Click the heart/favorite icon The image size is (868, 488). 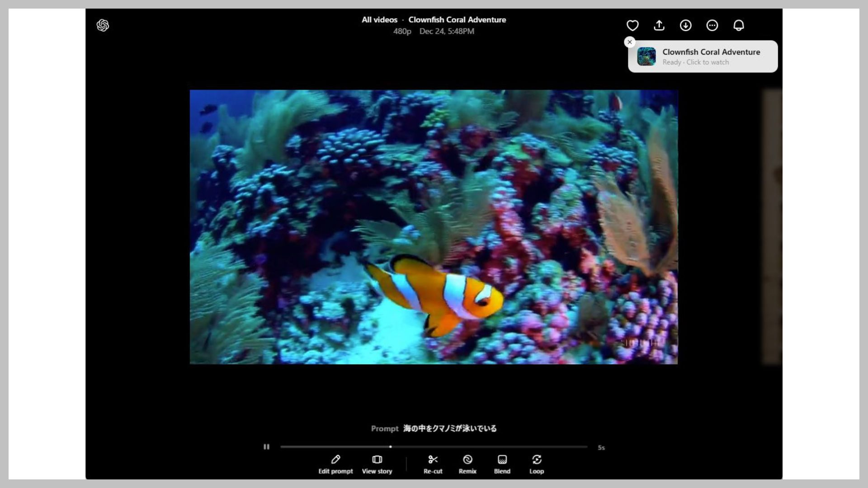point(633,25)
